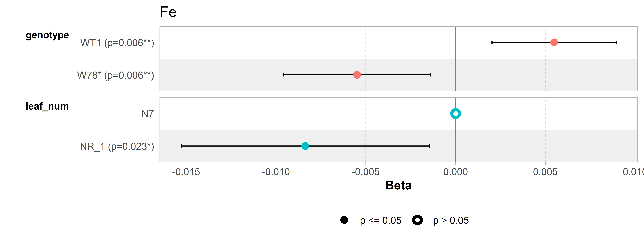Image resolution: width=644 pixels, height=242 pixels.
Task: Click the left whisker cap of NR_1 interval
Action: coord(181,146)
